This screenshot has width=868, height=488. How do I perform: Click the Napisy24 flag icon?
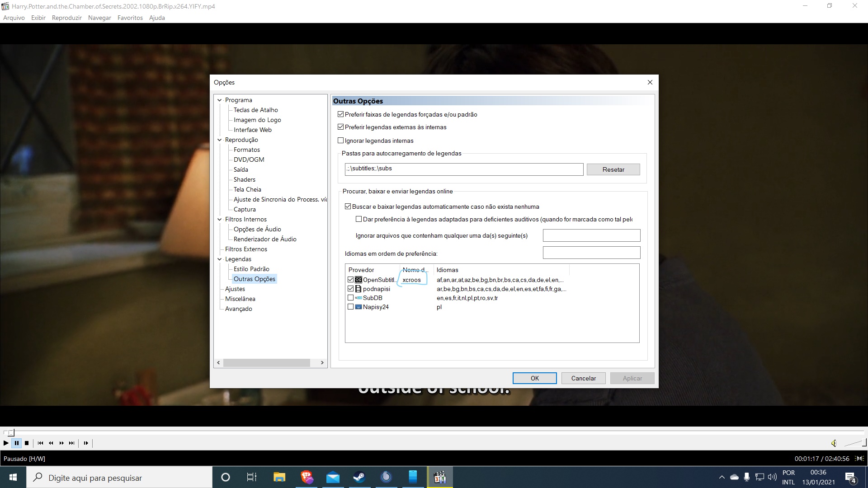pyautogui.click(x=358, y=307)
